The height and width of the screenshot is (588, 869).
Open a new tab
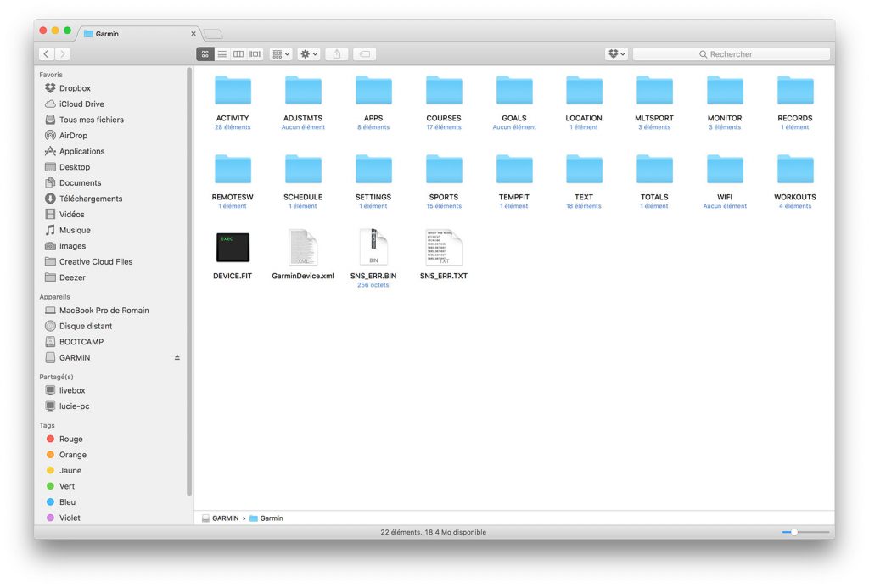[x=212, y=34]
